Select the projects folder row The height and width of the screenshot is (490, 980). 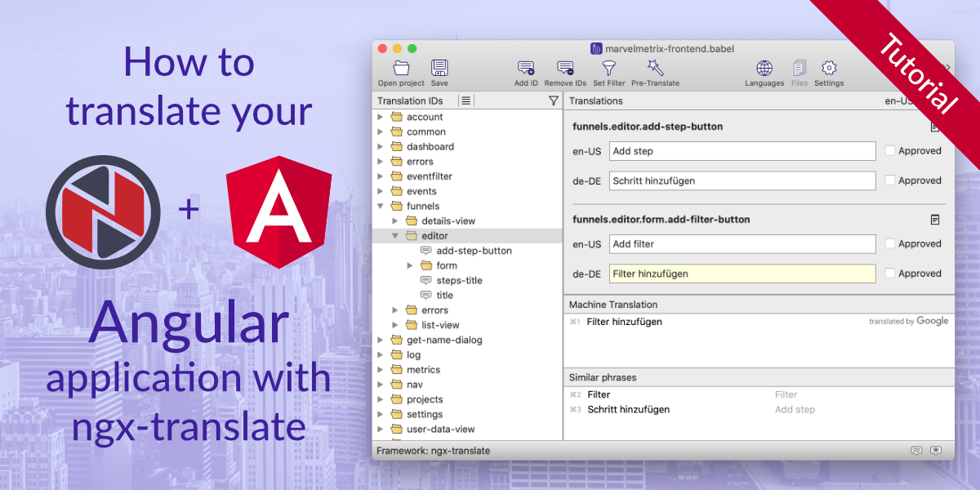pyautogui.click(x=467, y=399)
